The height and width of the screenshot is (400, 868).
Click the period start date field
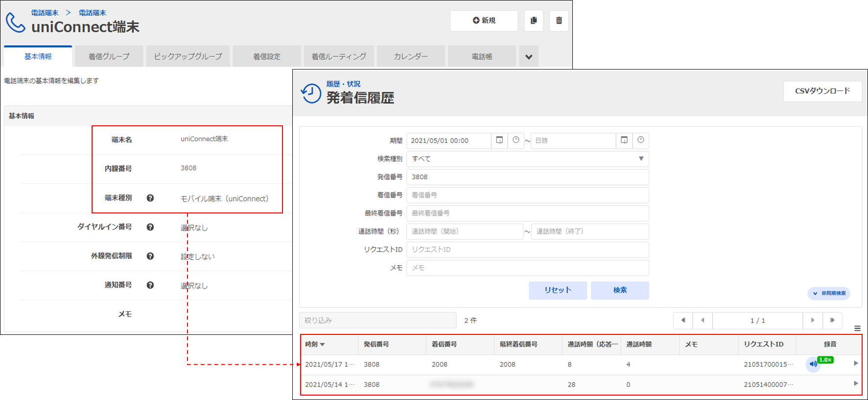[x=449, y=141]
